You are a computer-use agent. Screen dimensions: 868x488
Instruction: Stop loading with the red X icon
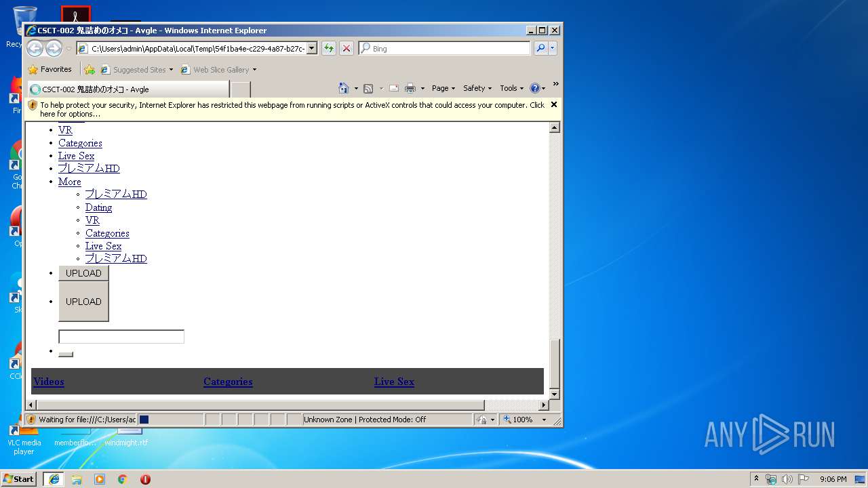347,48
